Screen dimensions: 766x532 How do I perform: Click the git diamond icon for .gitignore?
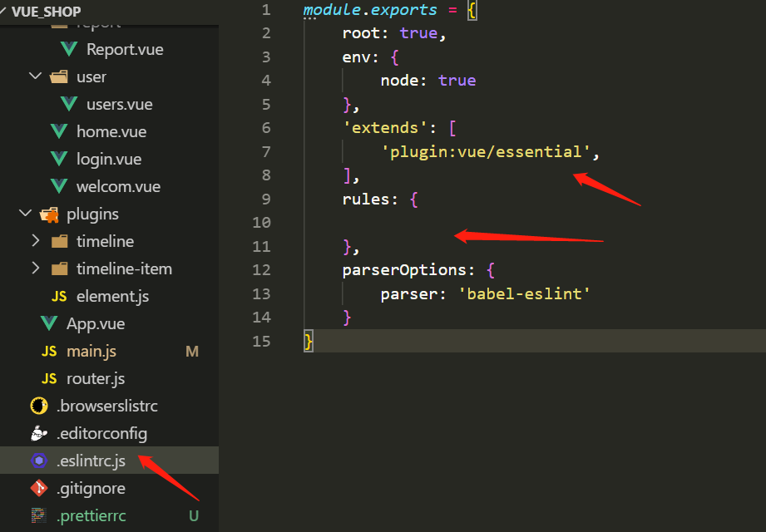coord(38,488)
